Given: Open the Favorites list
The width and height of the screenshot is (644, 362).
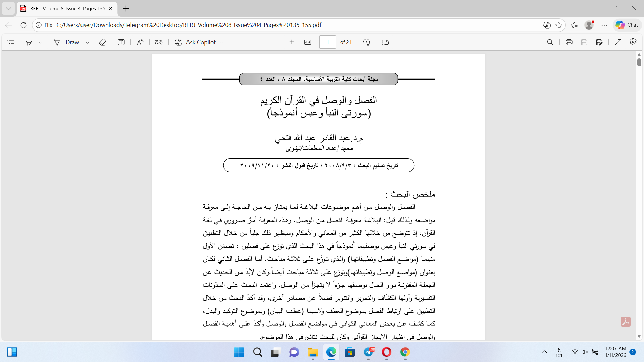Looking at the screenshot, I should pos(574,25).
